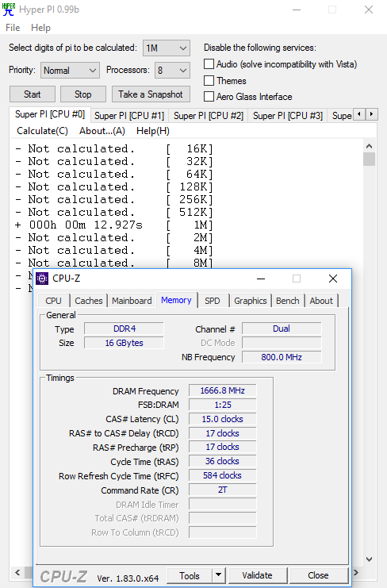Viewport: 387px width, 588px height.
Task: Click the DRAM Frequency value field
Action: click(223, 390)
